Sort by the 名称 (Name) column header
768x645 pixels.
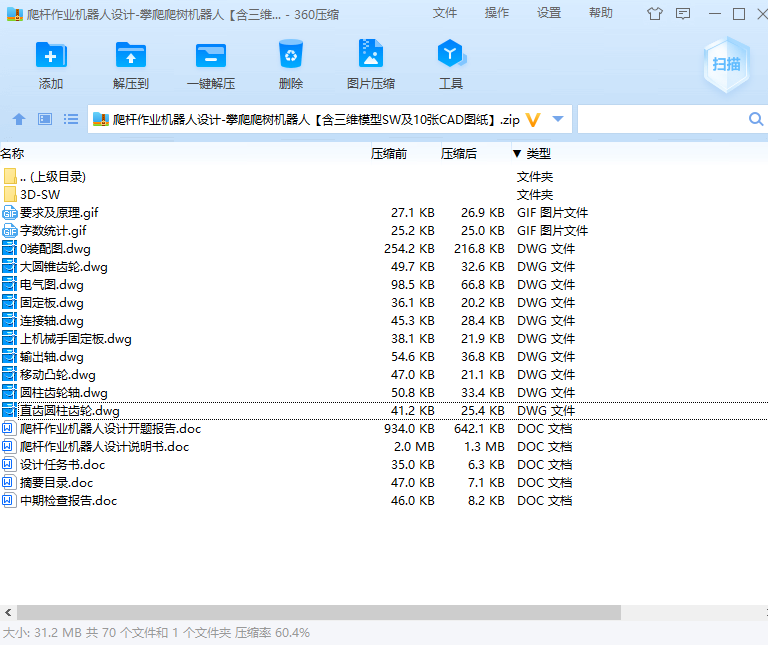tap(13, 154)
